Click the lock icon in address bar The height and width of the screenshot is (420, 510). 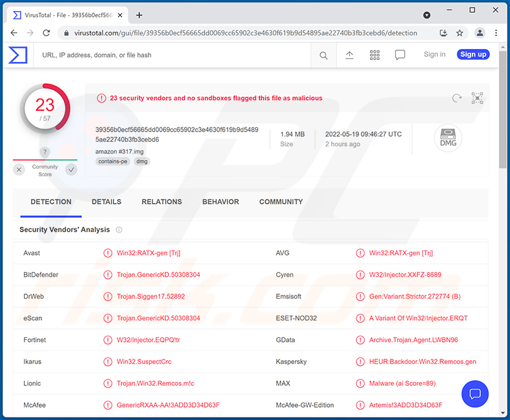coord(66,33)
